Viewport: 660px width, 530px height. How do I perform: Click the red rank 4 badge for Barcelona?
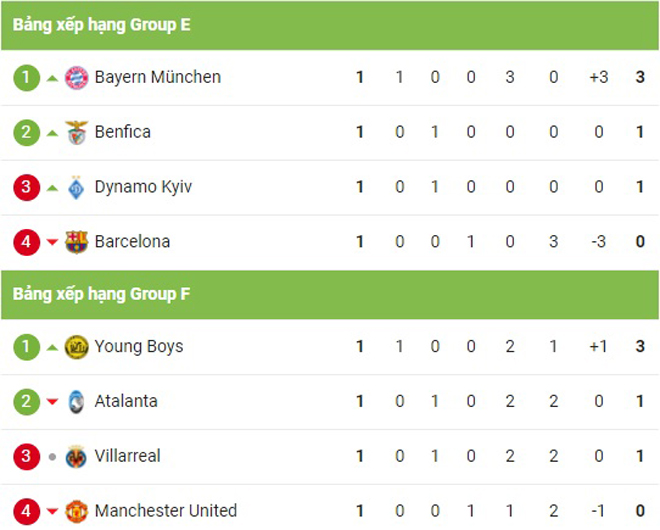[27, 242]
